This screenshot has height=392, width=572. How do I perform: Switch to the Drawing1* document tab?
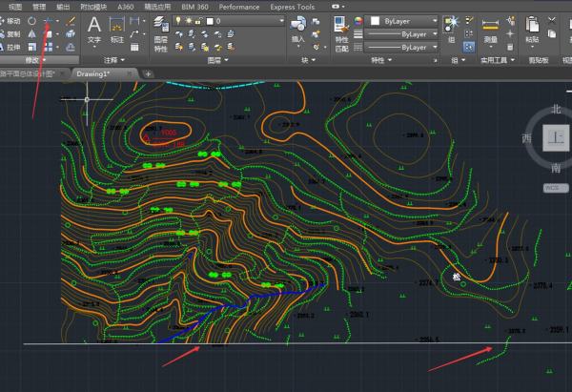[x=93, y=73]
